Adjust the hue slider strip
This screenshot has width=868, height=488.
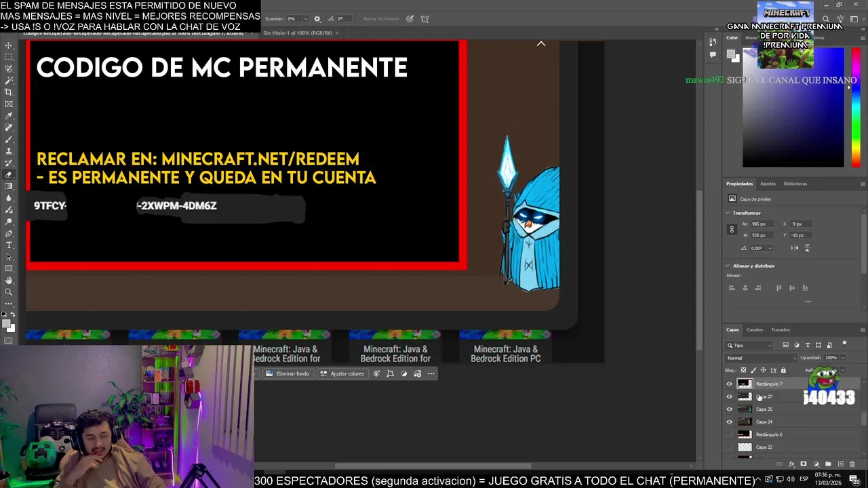click(x=856, y=108)
